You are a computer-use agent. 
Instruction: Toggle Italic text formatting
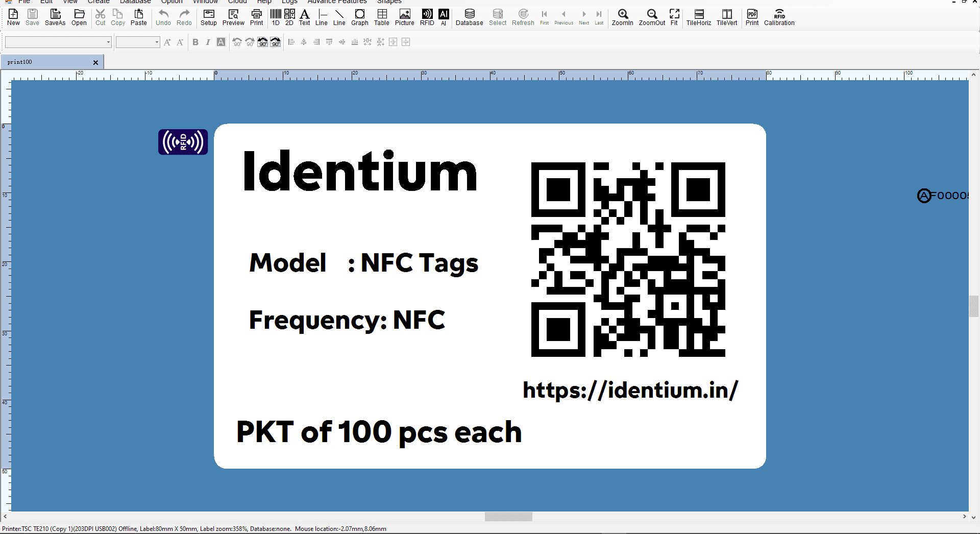pyautogui.click(x=208, y=42)
